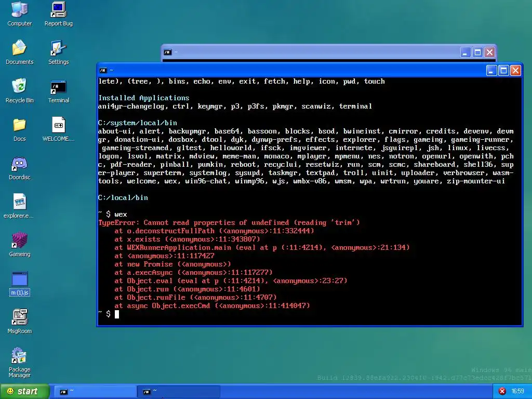The width and height of the screenshot is (532, 399).
Task: Click the 'at new Promise' stack line
Action: [172, 264]
